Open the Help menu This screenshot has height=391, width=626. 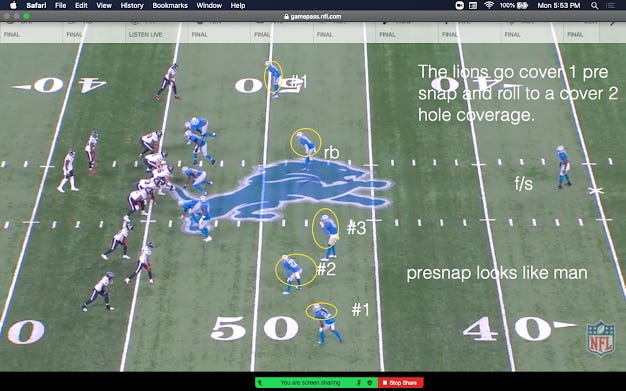tap(238, 6)
